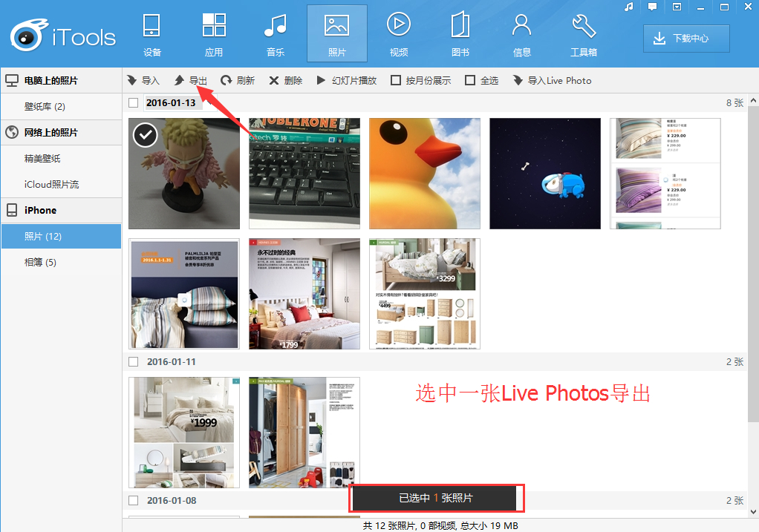Open the title bar dropdown menu icon
This screenshot has width=759, height=532.
coord(677,7)
